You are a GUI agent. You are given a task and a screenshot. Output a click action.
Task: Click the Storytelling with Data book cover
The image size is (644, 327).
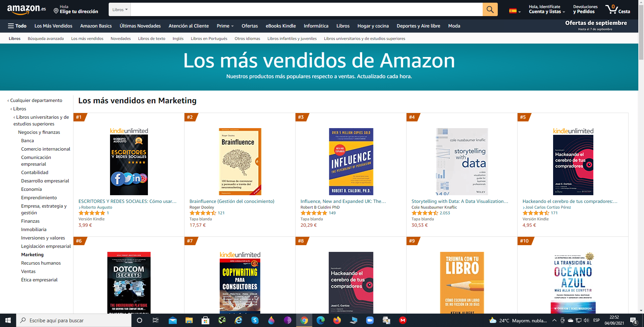(462, 162)
